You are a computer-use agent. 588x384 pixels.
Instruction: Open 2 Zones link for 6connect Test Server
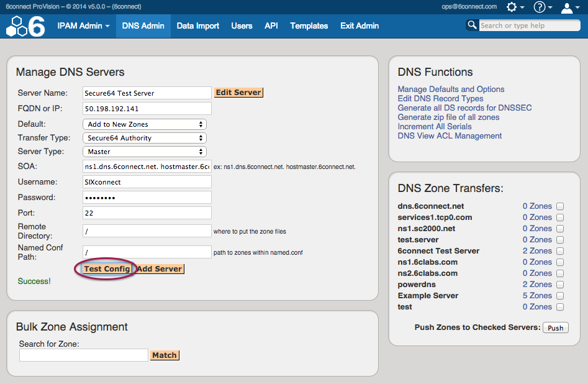tap(537, 251)
